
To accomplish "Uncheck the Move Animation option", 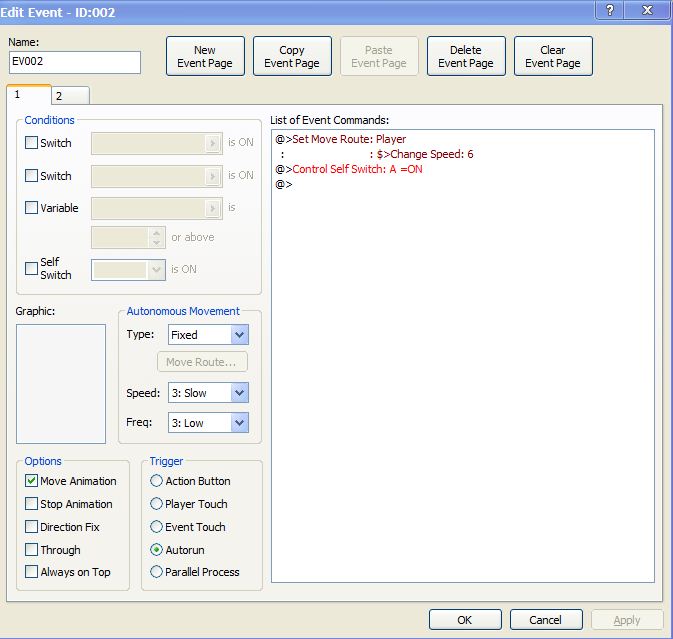I will click(x=31, y=481).
